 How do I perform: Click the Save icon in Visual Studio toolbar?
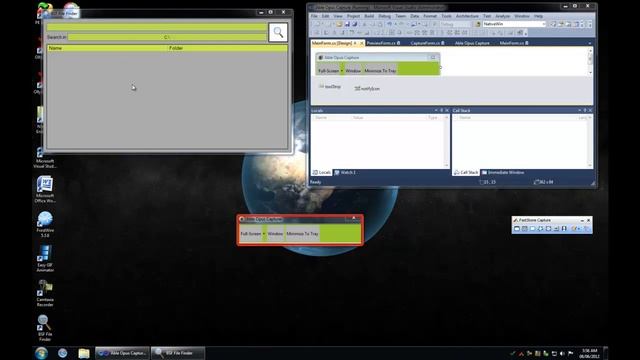coord(347,24)
